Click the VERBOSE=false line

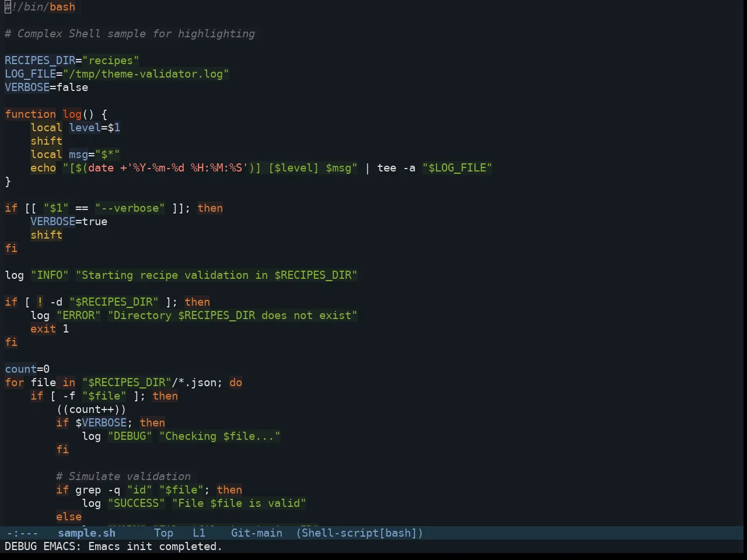(x=46, y=87)
